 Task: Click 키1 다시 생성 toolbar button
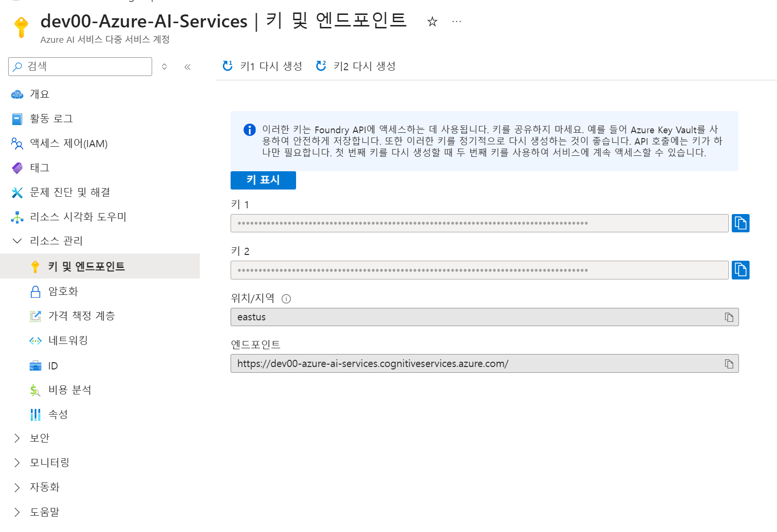pyautogui.click(x=262, y=66)
